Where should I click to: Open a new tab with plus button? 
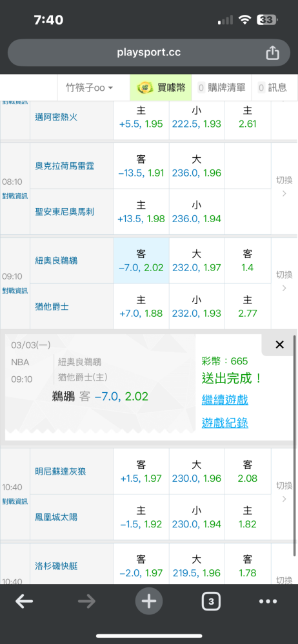[149, 601]
